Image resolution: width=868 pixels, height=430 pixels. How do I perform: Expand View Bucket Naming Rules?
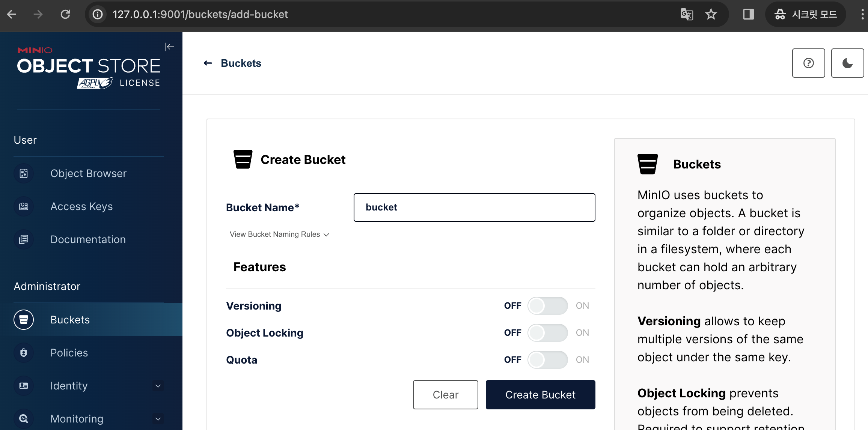pyautogui.click(x=279, y=234)
